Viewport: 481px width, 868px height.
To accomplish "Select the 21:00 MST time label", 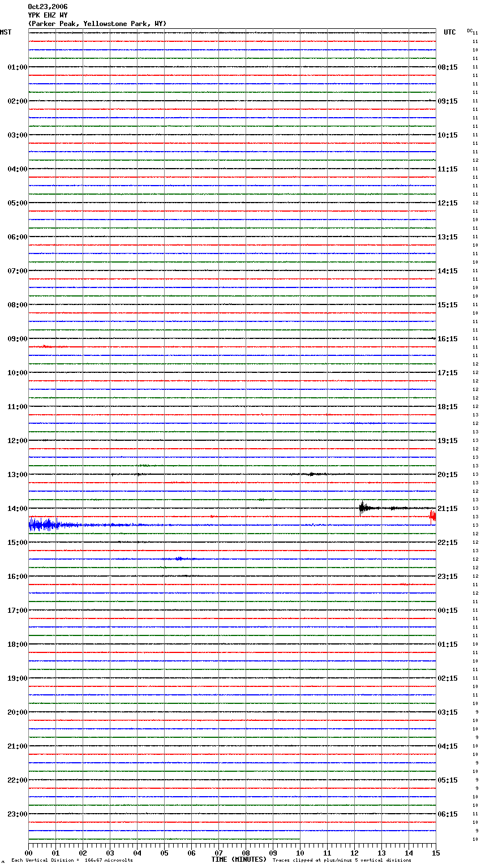I will point(18,746).
